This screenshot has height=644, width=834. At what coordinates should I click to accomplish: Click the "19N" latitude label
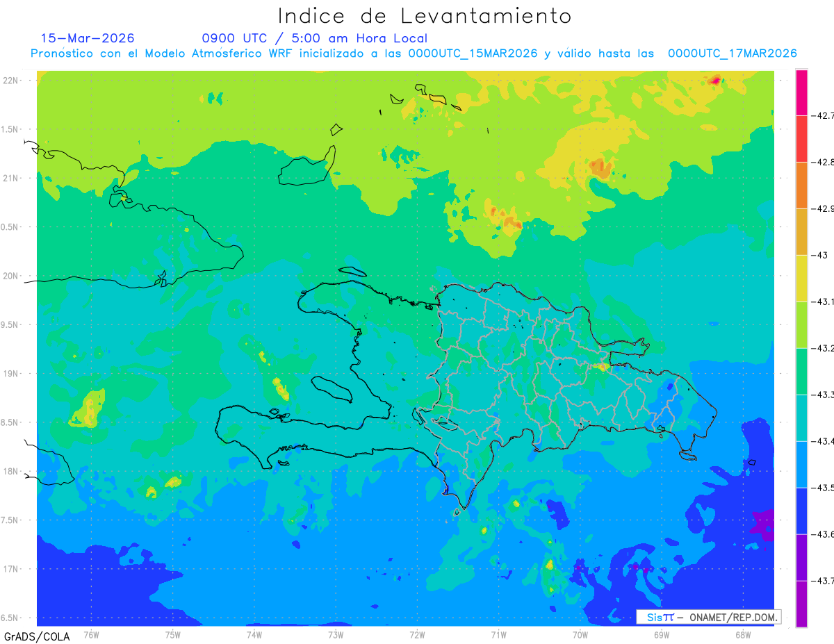click(12, 374)
